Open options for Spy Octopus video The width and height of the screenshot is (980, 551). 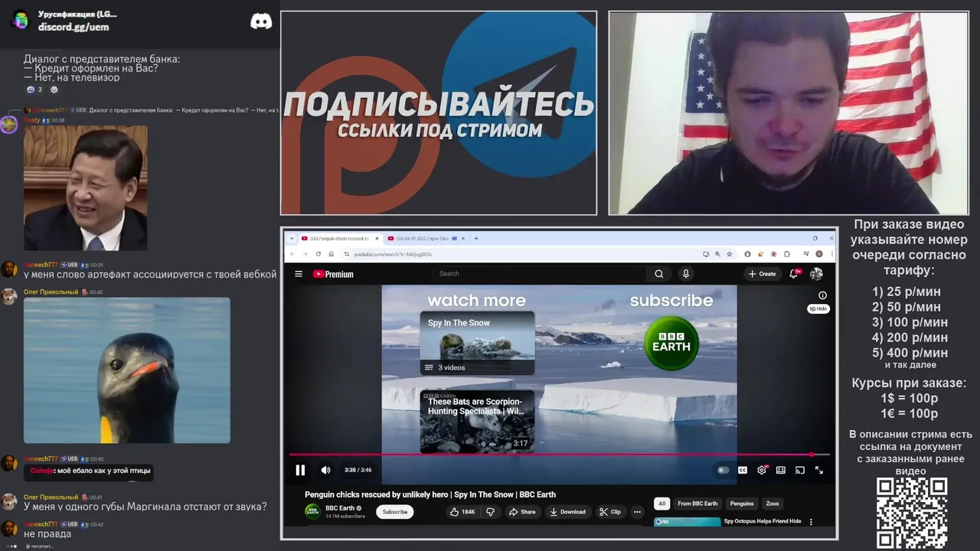[812, 522]
